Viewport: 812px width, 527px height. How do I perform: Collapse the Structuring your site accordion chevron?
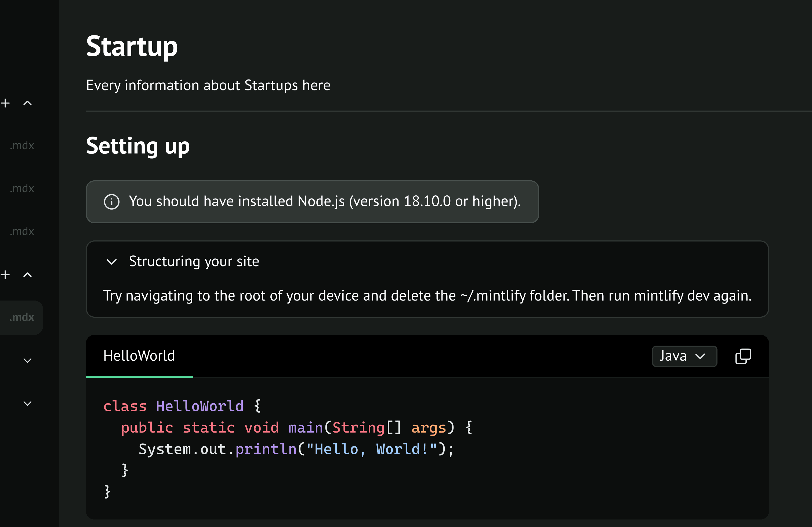111,262
